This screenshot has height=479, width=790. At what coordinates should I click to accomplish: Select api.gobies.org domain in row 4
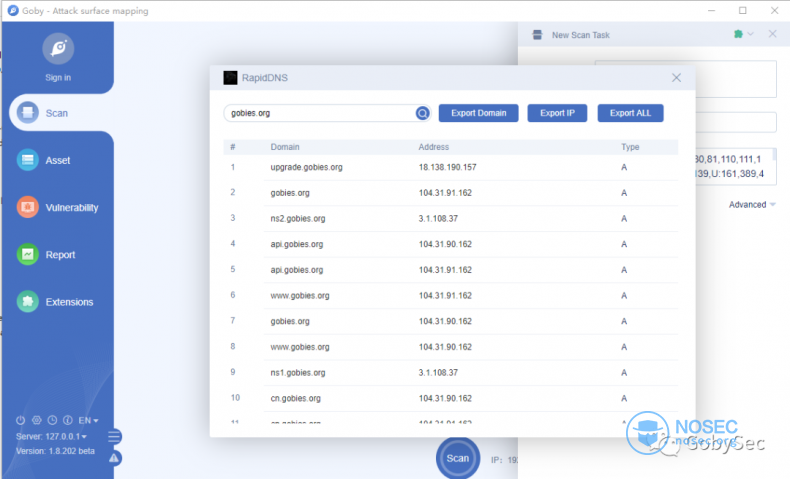pos(297,244)
